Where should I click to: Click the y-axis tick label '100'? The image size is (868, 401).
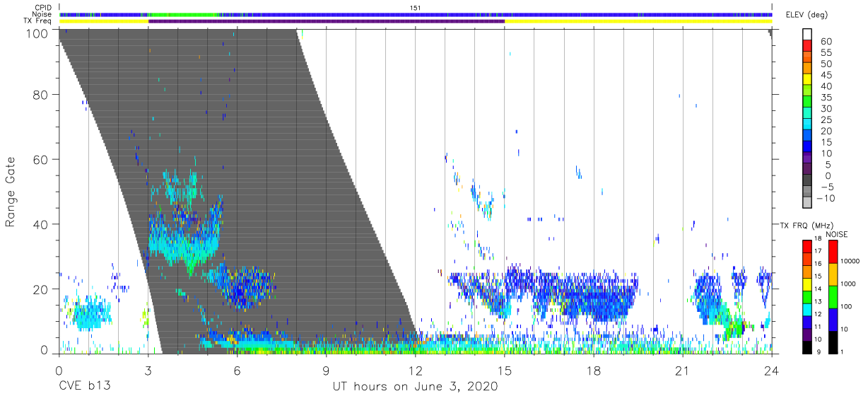tap(39, 33)
